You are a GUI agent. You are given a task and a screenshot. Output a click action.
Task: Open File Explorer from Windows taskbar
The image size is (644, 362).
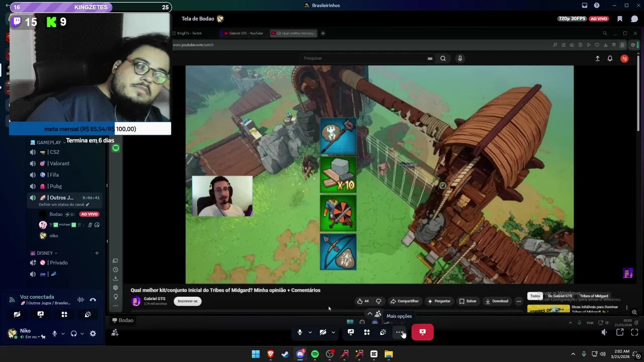point(388,354)
